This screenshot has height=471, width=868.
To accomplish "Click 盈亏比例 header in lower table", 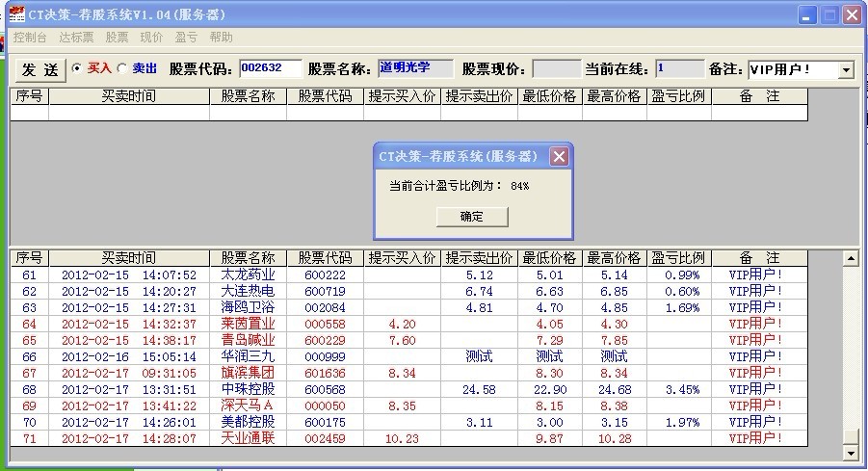I will pos(678,258).
